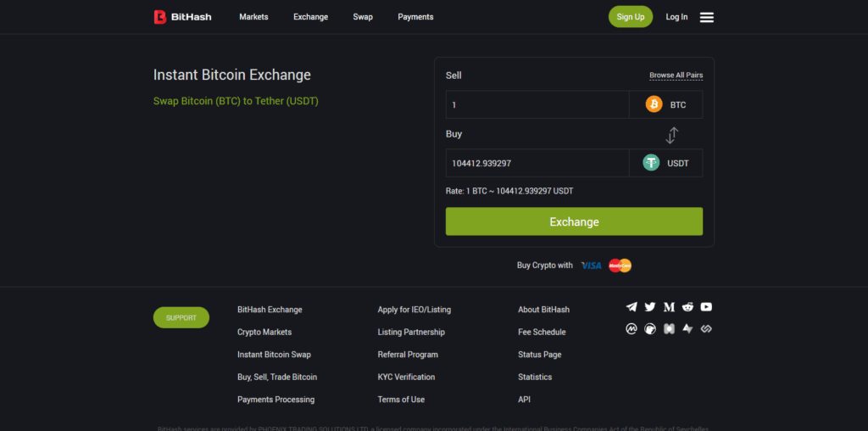868x431 pixels.
Task: Click the Sign Up button
Action: point(631,17)
